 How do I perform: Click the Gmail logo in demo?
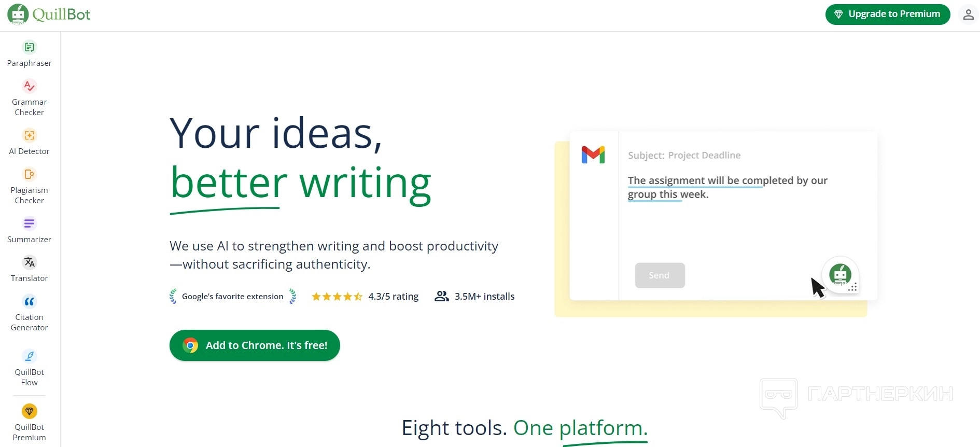tap(593, 155)
